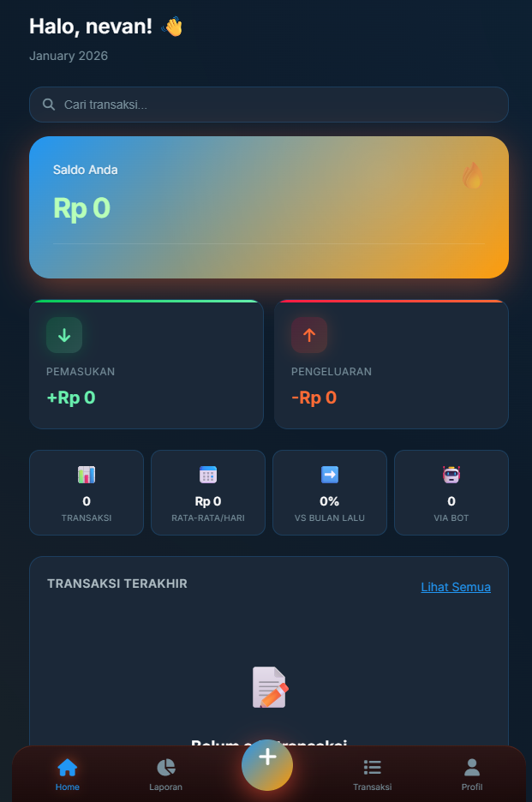Open the Laporan pie chart icon
Screen dimensions: 532x802
[x=165, y=767]
